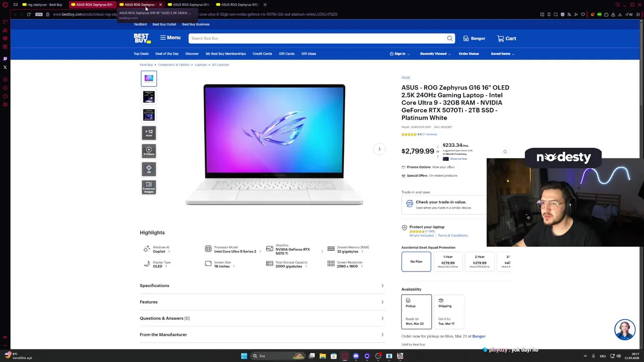Close the active ASUS ROG Zephyrus tab
The height and width of the screenshot is (362, 644).
(x=160, y=5)
